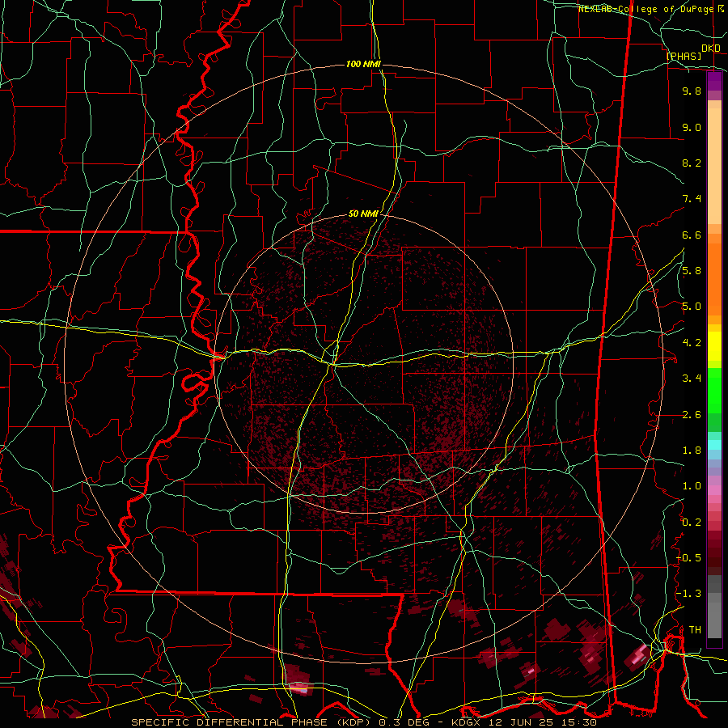Click the 5.0 value on the color scale
The image size is (728, 728).
coord(692,307)
